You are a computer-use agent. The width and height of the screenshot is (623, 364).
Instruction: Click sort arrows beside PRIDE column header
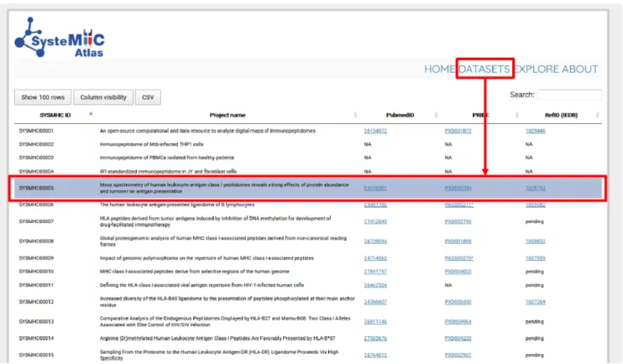click(x=516, y=115)
